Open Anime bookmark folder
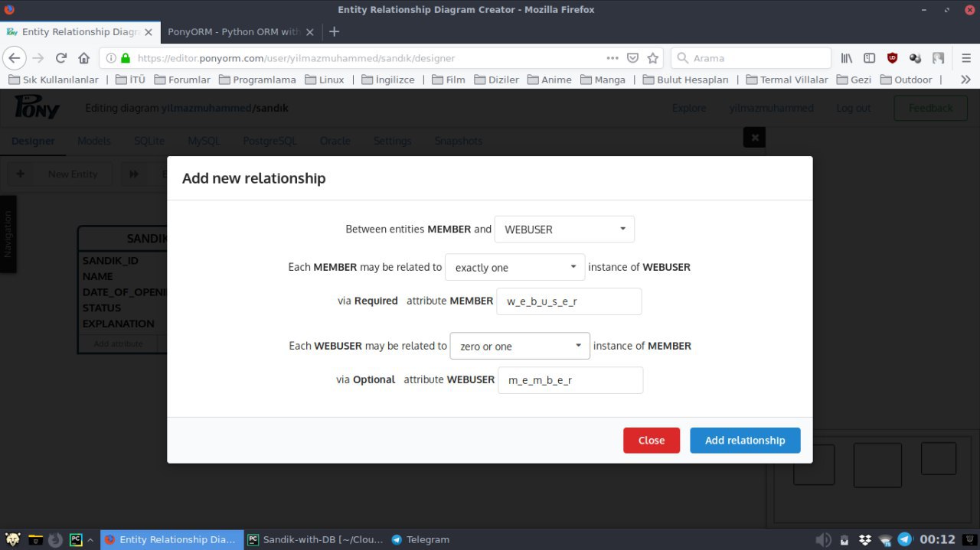The image size is (980, 550). tap(549, 80)
